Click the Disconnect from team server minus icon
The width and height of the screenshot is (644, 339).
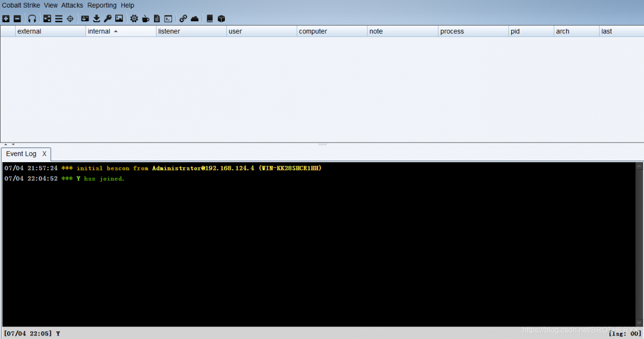point(17,19)
